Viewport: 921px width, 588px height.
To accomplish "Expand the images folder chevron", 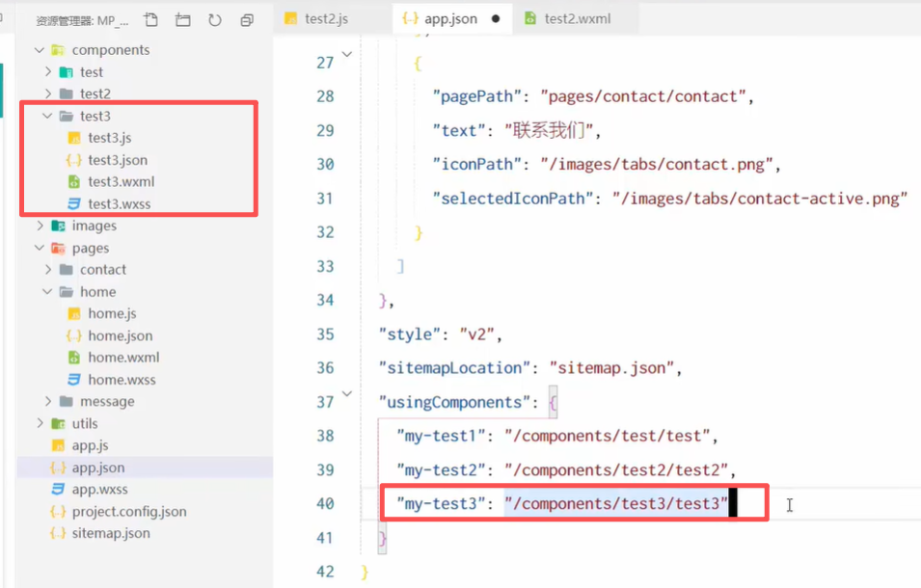I will pyautogui.click(x=40, y=226).
